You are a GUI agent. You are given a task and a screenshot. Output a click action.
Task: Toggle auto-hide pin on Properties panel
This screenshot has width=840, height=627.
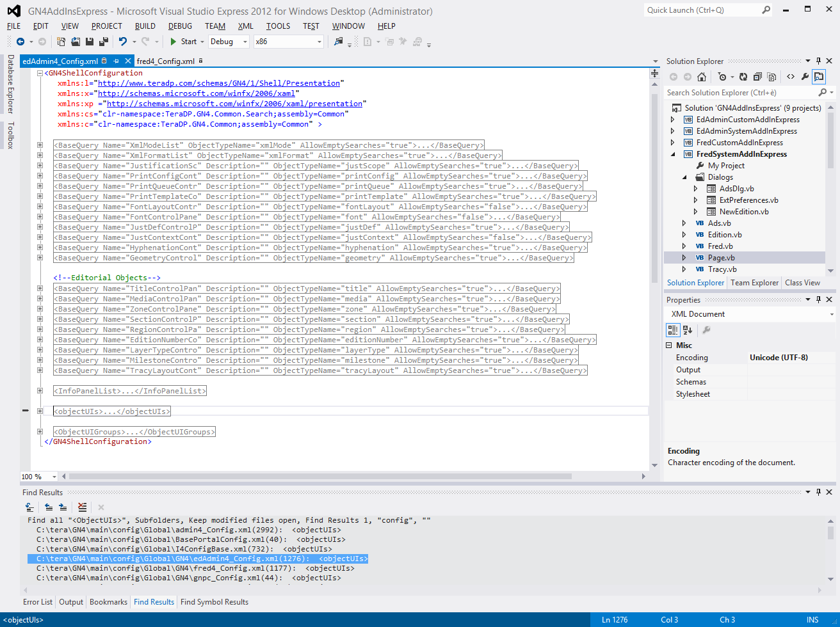click(818, 299)
